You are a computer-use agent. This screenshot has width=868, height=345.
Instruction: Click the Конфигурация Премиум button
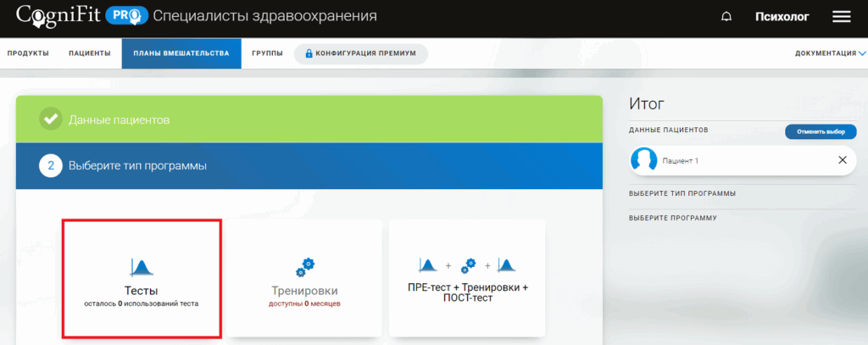[x=360, y=53]
